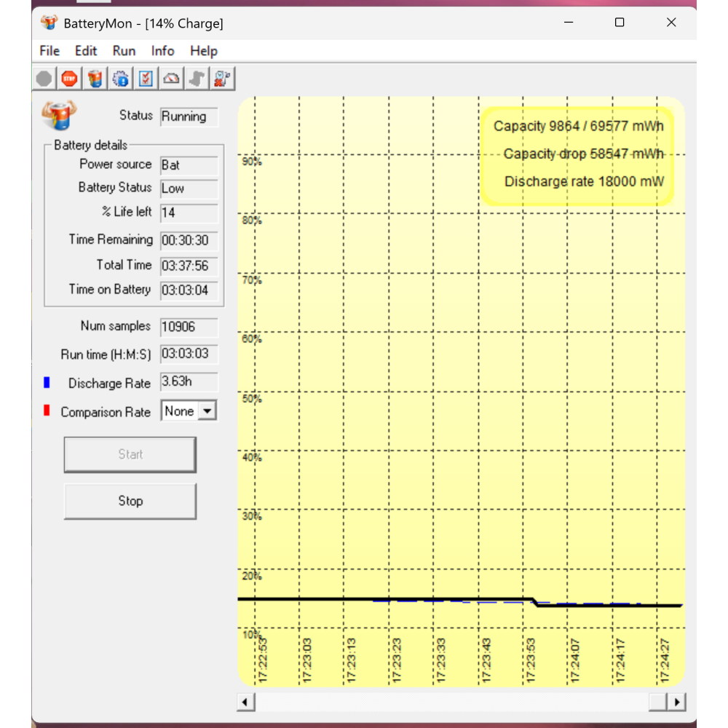The height and width of the screenshot is (728, 728).
Task: Open the Comparison Rate dropdown
Action: click(x=207, y=411)
